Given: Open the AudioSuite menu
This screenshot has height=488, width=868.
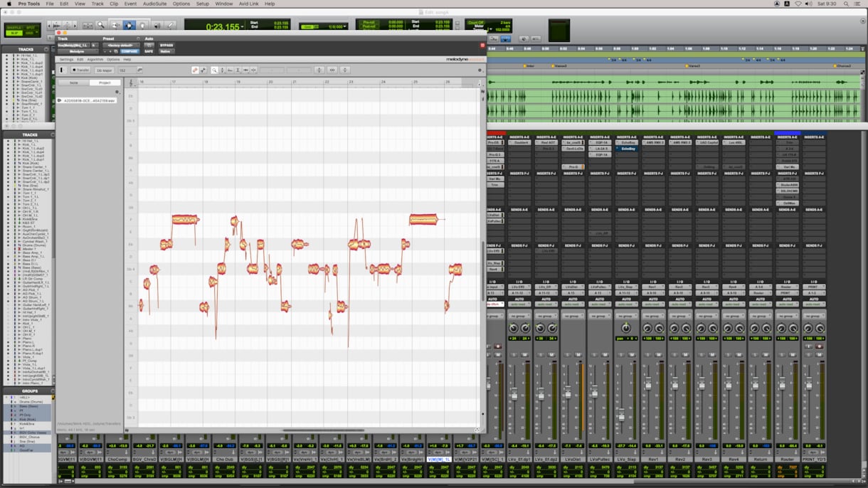Looking at the screenshot, I should (x=154, y=4).
